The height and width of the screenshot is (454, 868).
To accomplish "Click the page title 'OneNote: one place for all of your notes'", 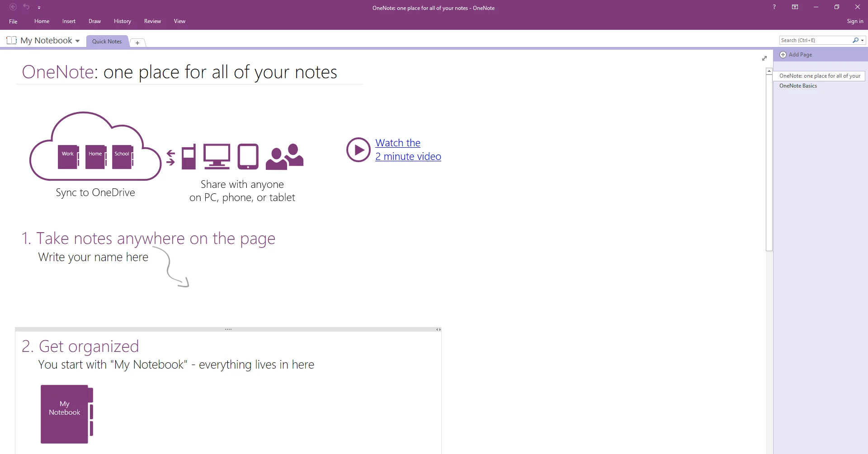I will click(x=179, y=72).
